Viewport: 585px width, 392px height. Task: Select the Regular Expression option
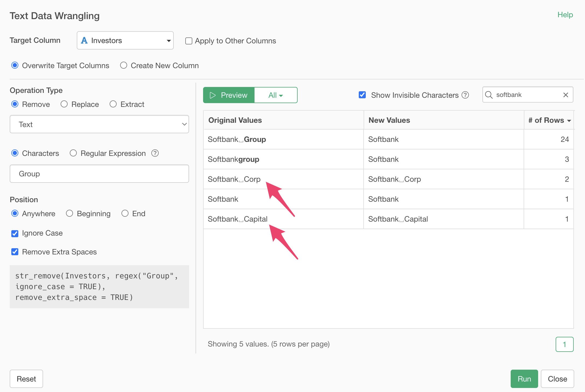(x=73, y=153)
